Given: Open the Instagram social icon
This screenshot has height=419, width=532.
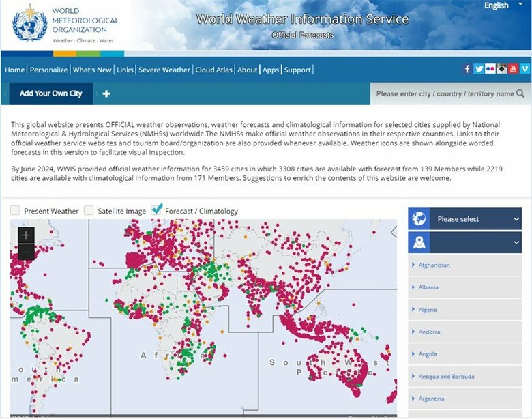Looking at the screenshot, I should click(502, 69).
